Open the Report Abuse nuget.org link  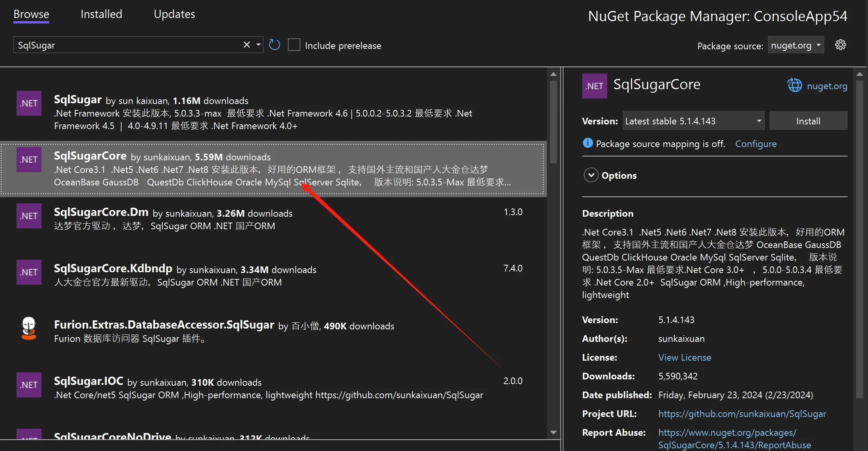pos(735,439)
